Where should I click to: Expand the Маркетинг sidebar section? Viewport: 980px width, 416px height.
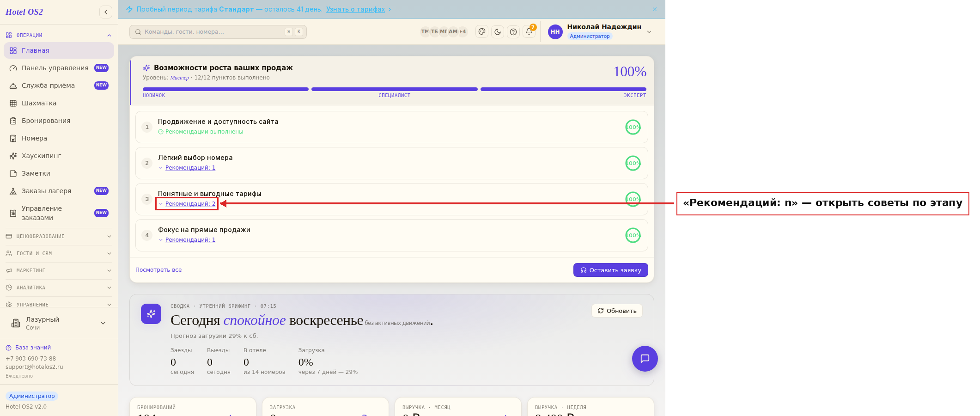click(59, 270)
